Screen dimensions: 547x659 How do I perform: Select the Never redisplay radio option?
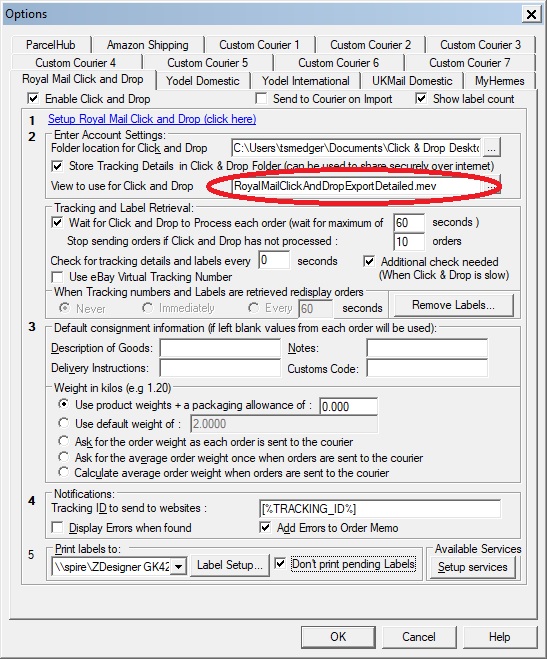coord(64,308)
